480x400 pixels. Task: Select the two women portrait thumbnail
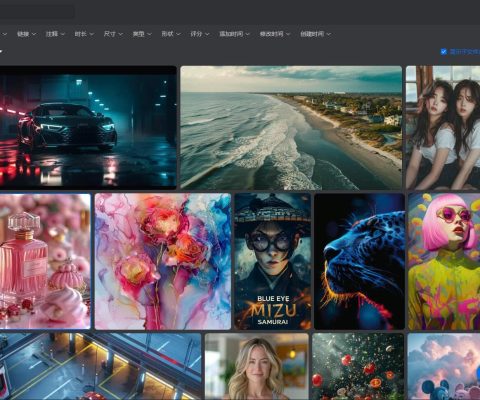point(443,128)
